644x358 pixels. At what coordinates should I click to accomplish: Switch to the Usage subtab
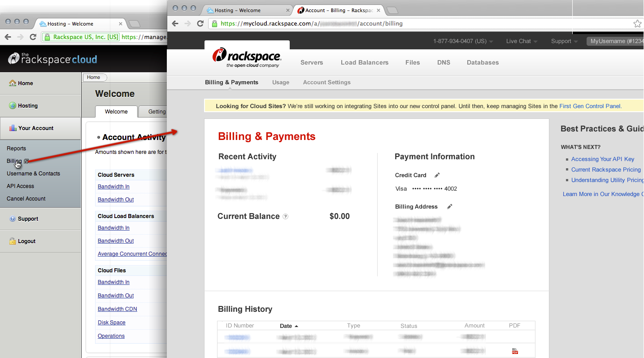[281, 83]
